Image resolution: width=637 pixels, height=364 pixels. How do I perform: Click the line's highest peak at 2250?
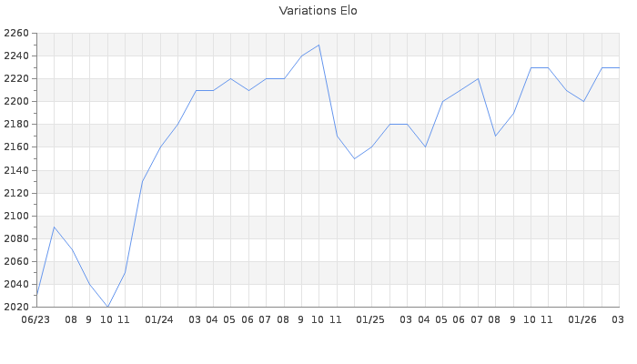tap(318, 45)
